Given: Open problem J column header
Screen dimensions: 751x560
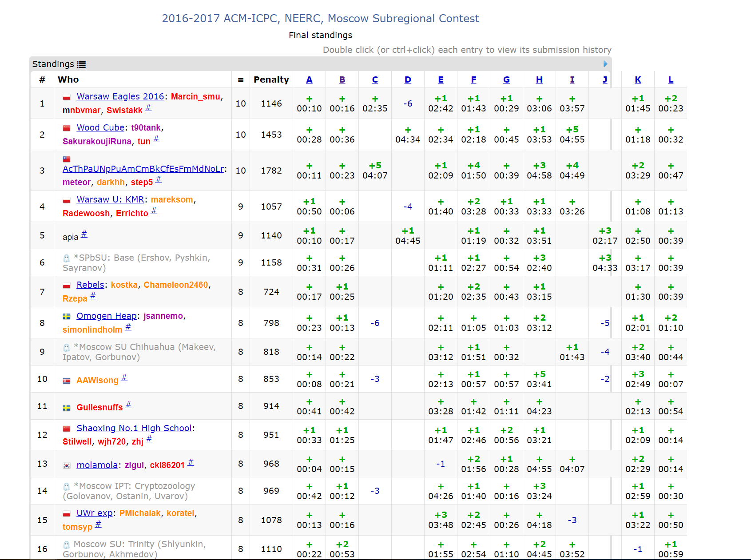Looking at the screenshot, I should coord(605,79).
